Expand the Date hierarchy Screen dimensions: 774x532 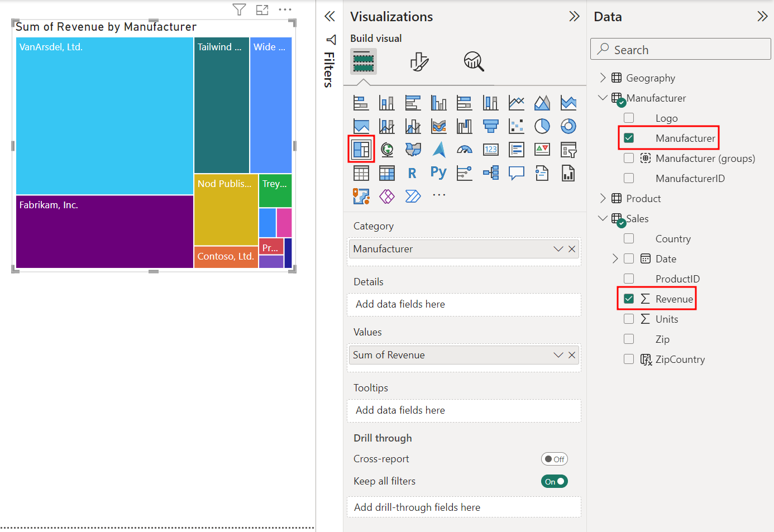pyautogui.click(x=615, y=258)
